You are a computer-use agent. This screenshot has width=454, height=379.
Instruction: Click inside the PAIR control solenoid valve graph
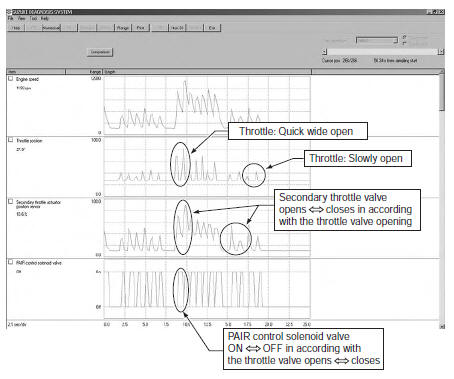[x=207, y=289]
